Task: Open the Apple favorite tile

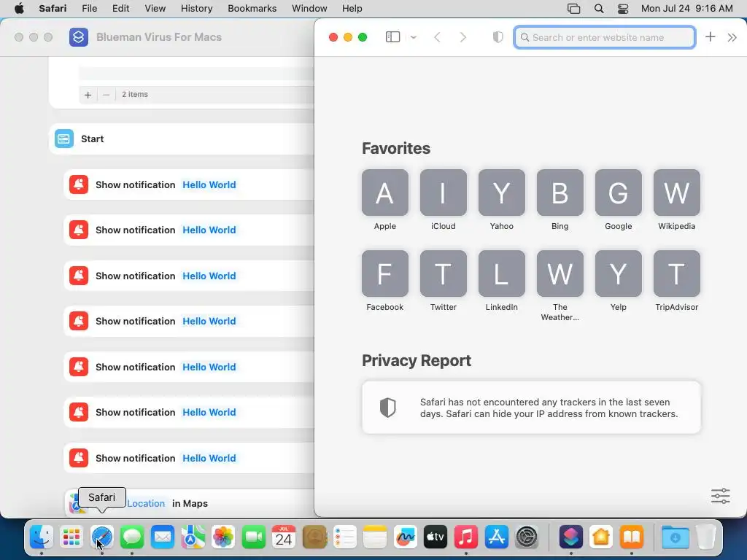Action: point(385,192)
